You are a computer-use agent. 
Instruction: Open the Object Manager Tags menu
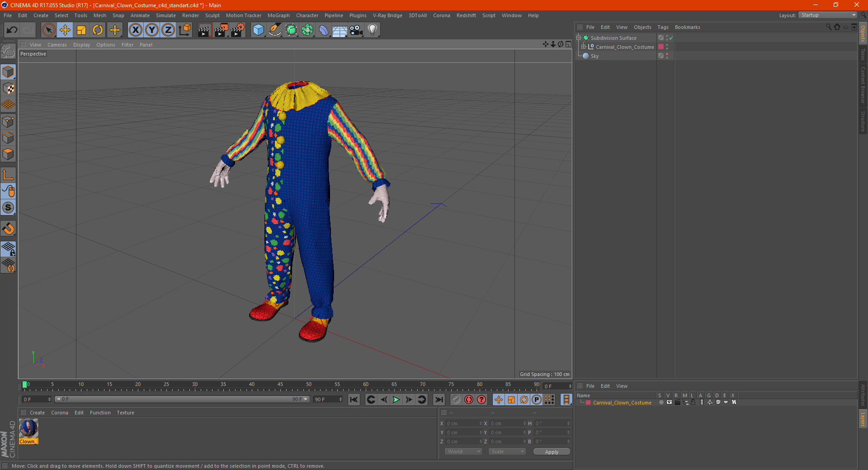[663, 27]
